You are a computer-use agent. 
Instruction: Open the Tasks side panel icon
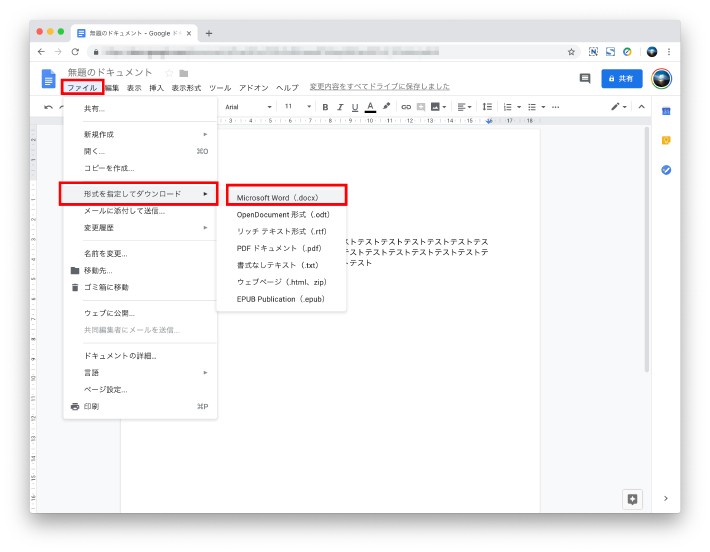[666, 170]
